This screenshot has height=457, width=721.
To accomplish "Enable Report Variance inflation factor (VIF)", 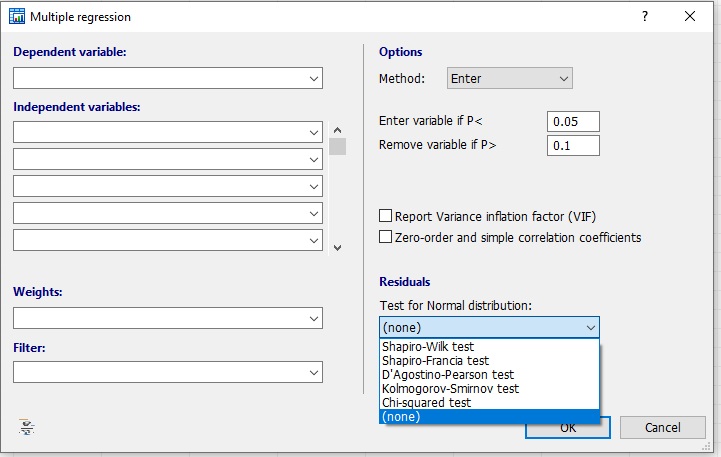I will pos(386,216).
